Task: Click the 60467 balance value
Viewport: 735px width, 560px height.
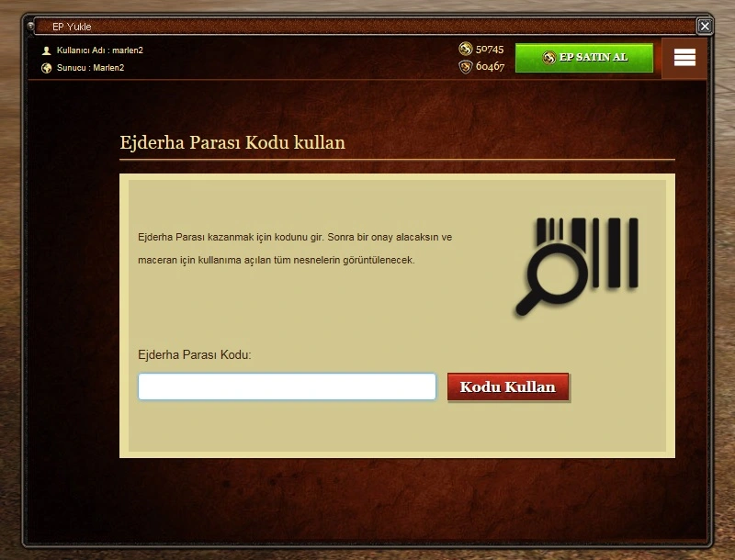Action: [490, 66]
